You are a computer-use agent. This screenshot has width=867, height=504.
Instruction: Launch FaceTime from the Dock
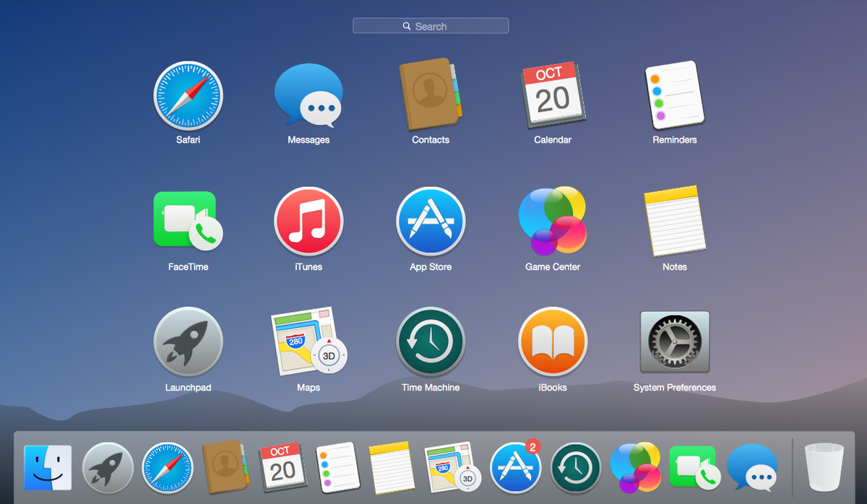(x=694, y=468)
